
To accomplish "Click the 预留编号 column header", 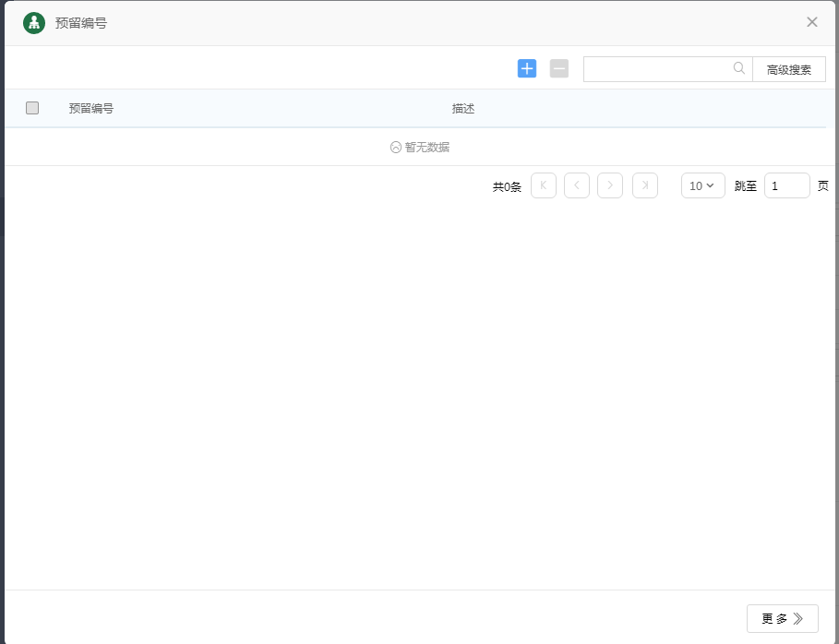I will pyautogui.click(x=91, y=108).
